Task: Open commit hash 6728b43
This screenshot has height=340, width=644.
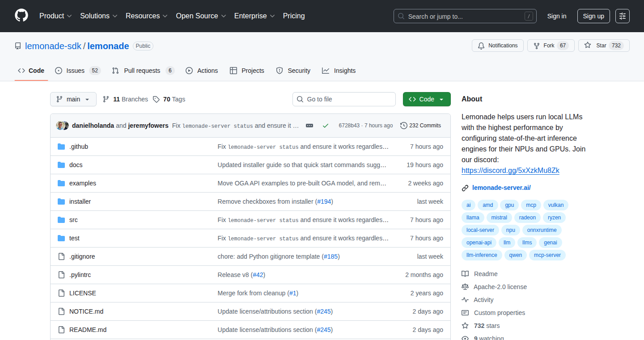Action: pyautogui.click(x=349, y=126)
